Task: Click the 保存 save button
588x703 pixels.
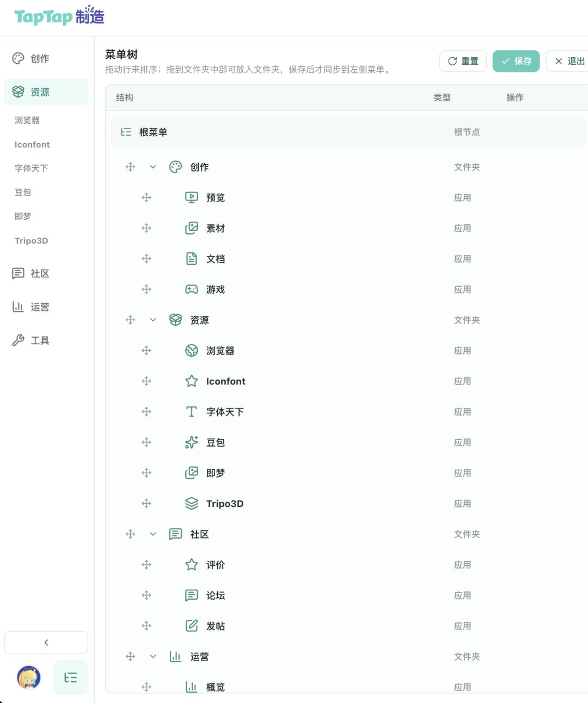Action: pyautogui.click(x=516, y=61)
